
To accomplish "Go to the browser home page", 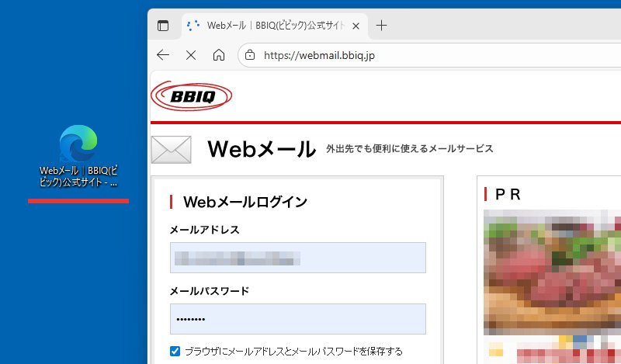I will coord(219,55).
